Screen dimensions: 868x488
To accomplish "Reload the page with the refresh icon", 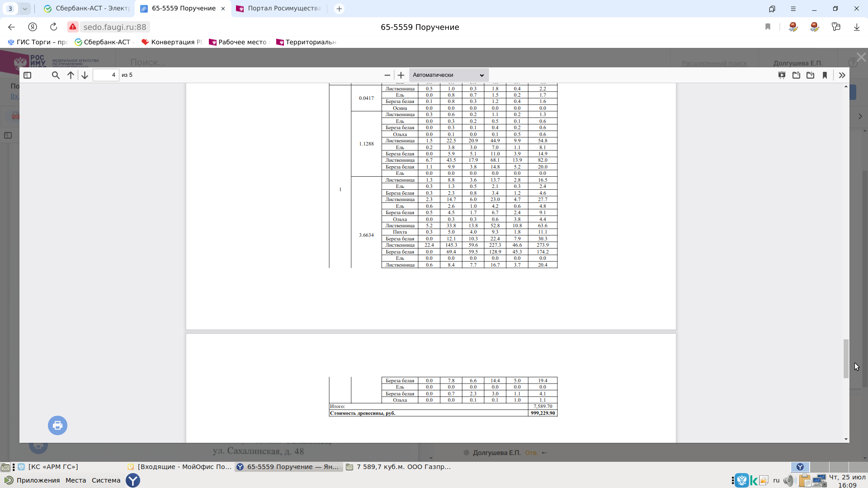I will (53, 27).
